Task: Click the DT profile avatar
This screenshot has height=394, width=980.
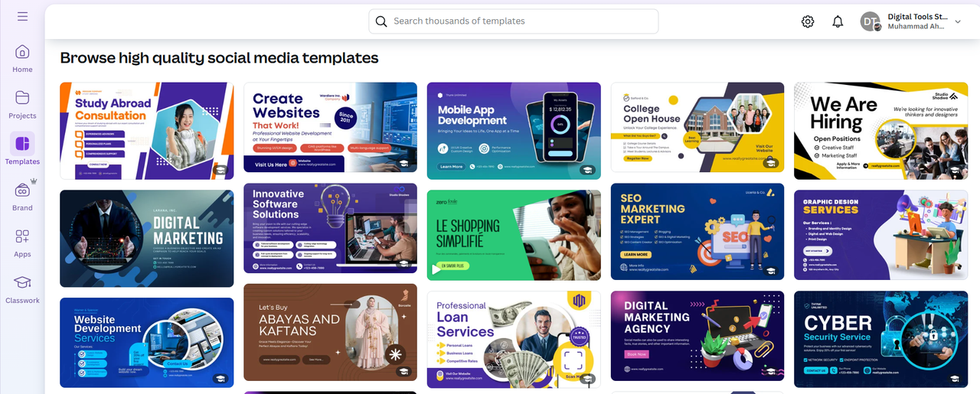Action: pos(871,21)
